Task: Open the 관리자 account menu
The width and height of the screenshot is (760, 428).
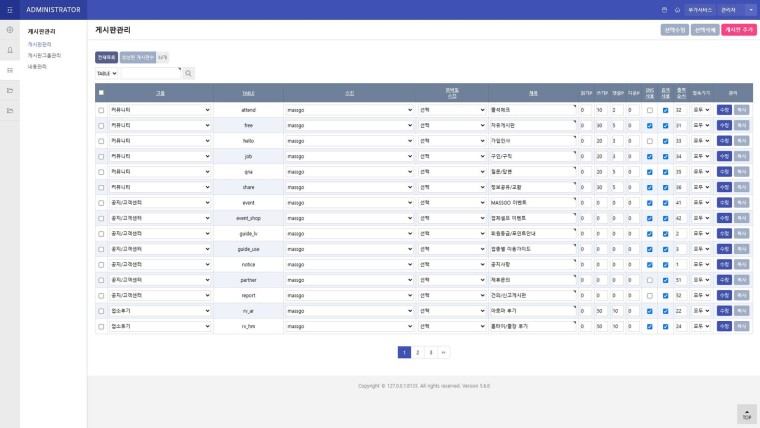Action: click(728, 10)
